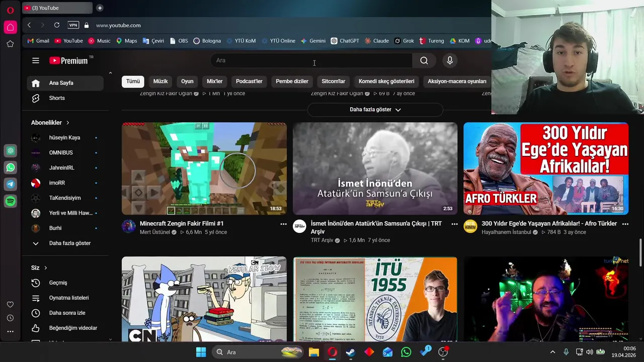
Task: Open OBS Studio from the taskbar
Action: tap(443, 352)
